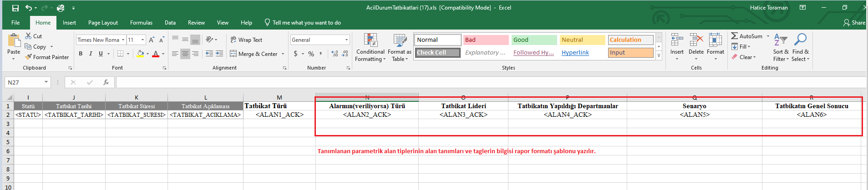The image size is (868, 190).
Task: Apply Comma Style number format
Action: pos(321,54)
